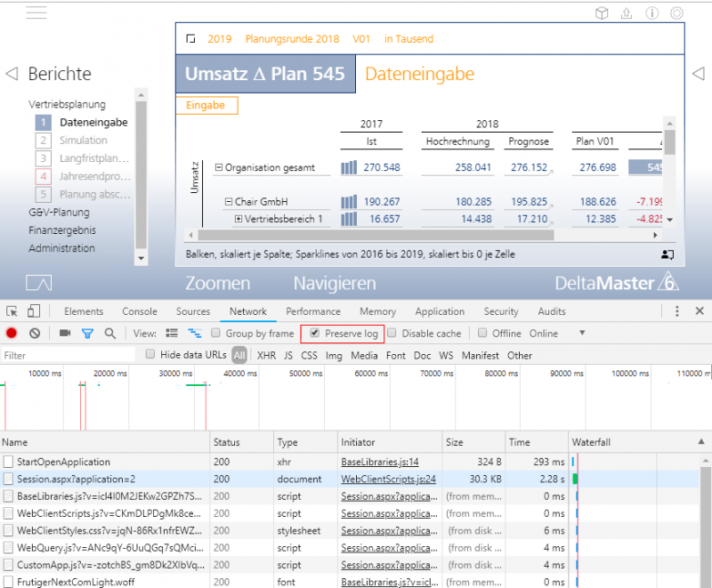This screenshot has height=588, width=712.
Task: Click the inspect element picker icon
Action: coord(12,311)
